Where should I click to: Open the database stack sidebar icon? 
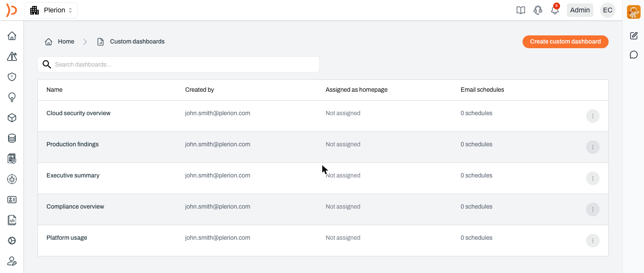(x=12, y=138)
